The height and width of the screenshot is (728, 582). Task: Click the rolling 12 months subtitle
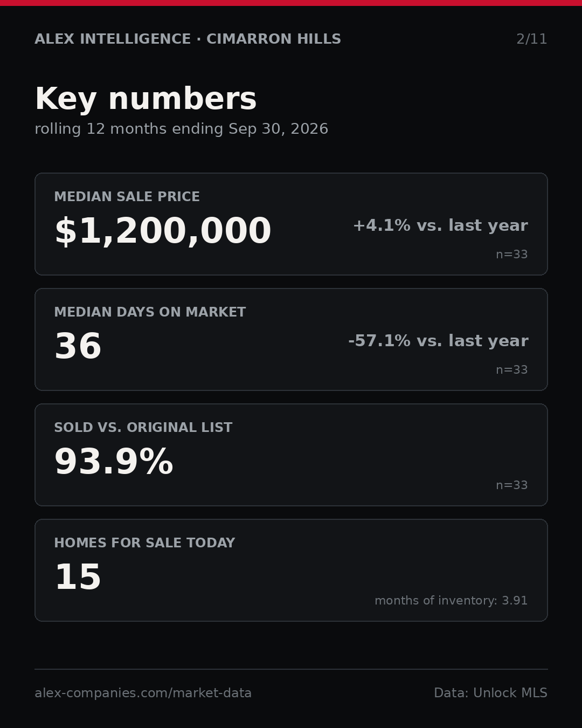point(182,129)
